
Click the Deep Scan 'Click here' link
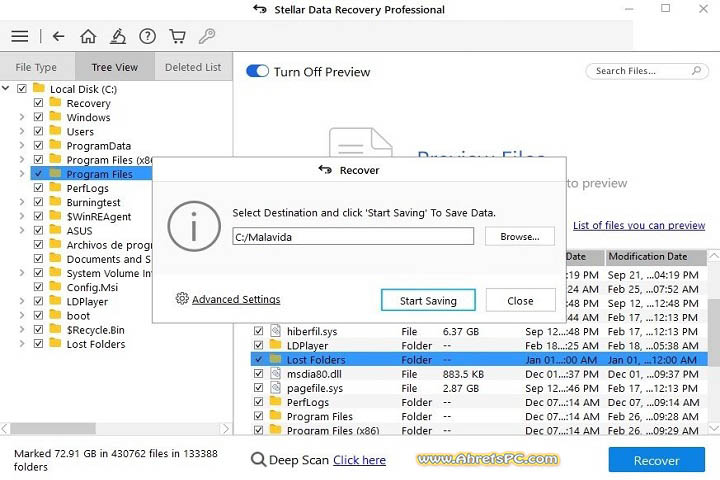(360, 460)
